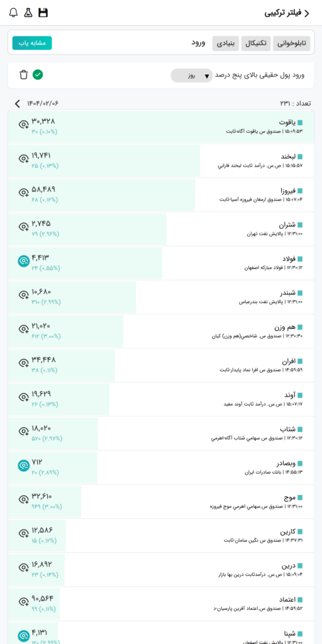Save the filter with the floppy disk icon
The width and height of the screenshot is (322, 644).
click(x=43, y=13)
